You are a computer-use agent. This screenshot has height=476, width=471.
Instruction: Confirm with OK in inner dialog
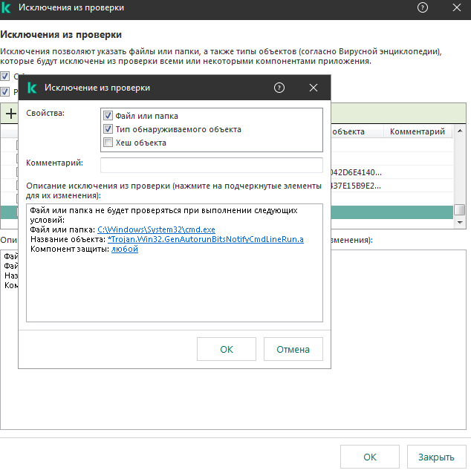[227, 349]
